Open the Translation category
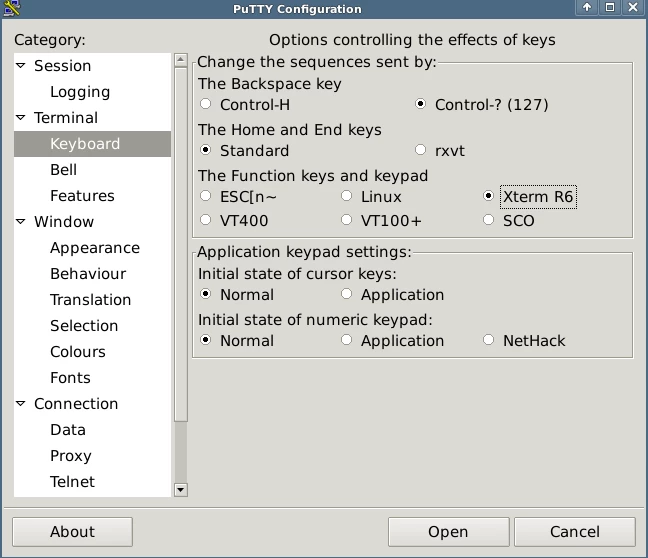The width and height of the screenshot is (648, 558). click(91, 300)
